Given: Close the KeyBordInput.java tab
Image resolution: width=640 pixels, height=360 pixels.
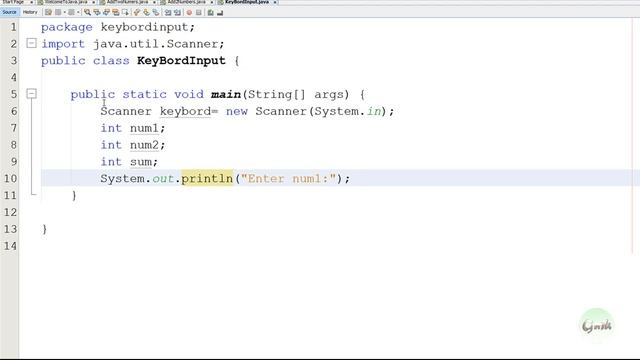Looking at the screenshot, I should pos(275,2).
